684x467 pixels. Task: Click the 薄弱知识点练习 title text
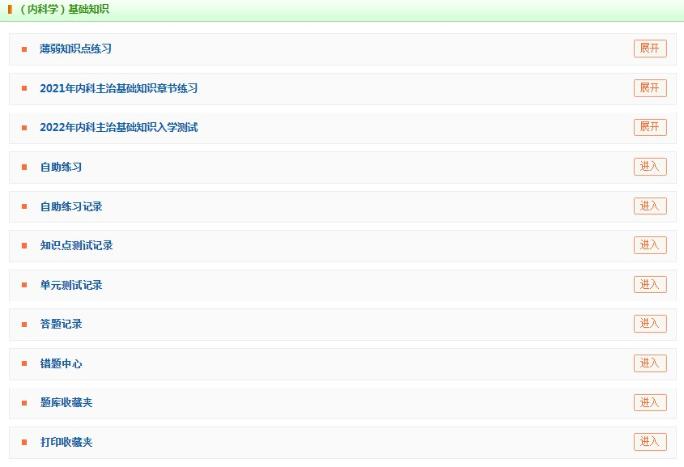coord(76,49)
